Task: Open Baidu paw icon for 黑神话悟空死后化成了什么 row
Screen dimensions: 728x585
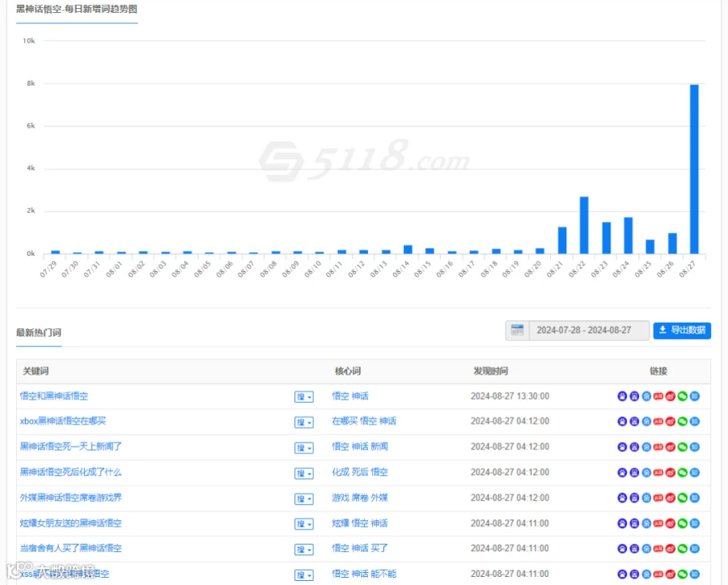Action: [622, 473]
